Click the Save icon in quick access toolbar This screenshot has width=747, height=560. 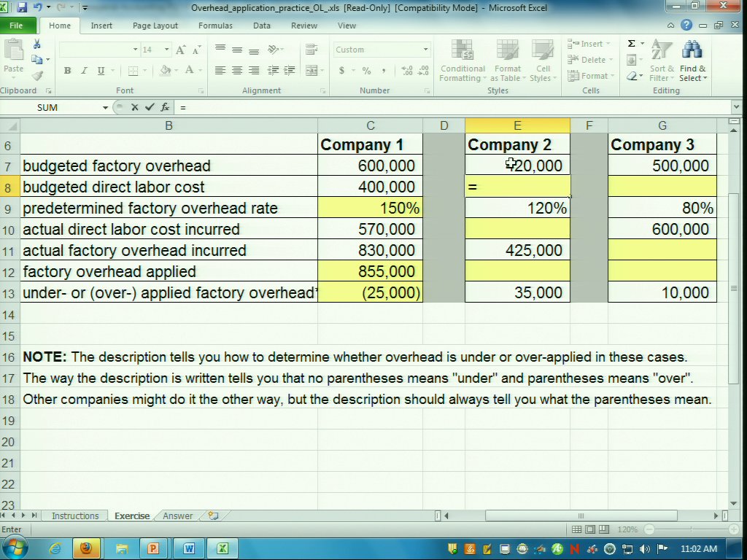click(x=22, y=8)
